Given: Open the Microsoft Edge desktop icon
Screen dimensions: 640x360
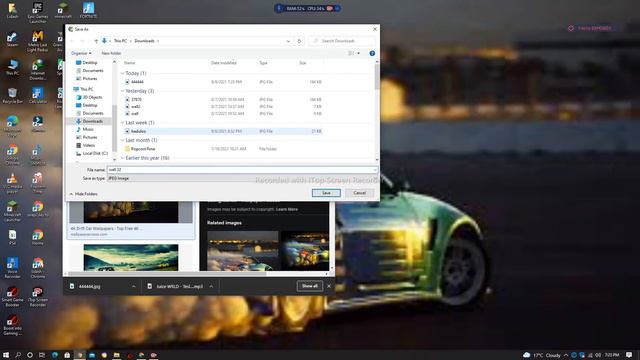Looking at the screenshot, I should [x=12, y=126].
